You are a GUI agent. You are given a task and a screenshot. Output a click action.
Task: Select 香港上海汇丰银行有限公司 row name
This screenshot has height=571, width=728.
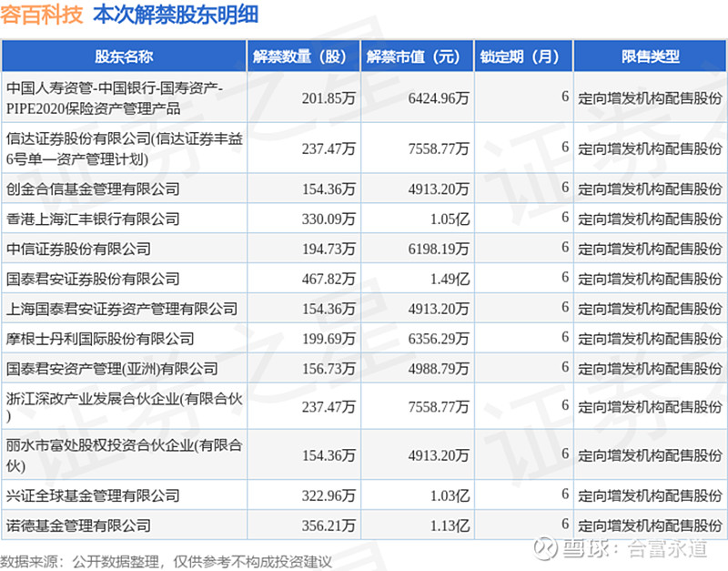coord(93,219)
